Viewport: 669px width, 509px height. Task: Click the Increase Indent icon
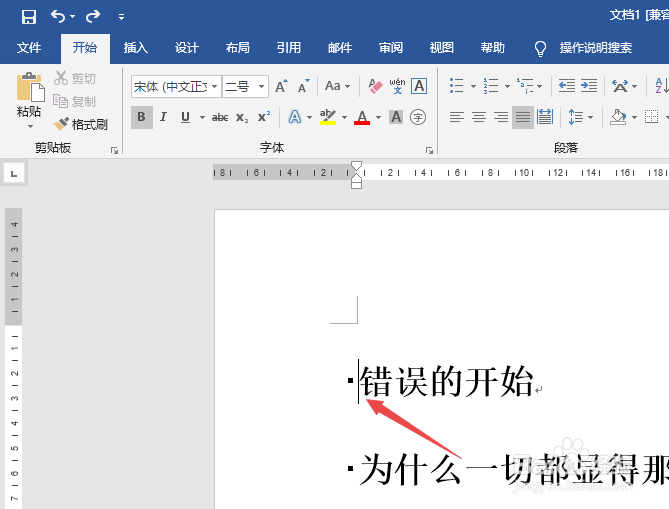tap(589, 86)
